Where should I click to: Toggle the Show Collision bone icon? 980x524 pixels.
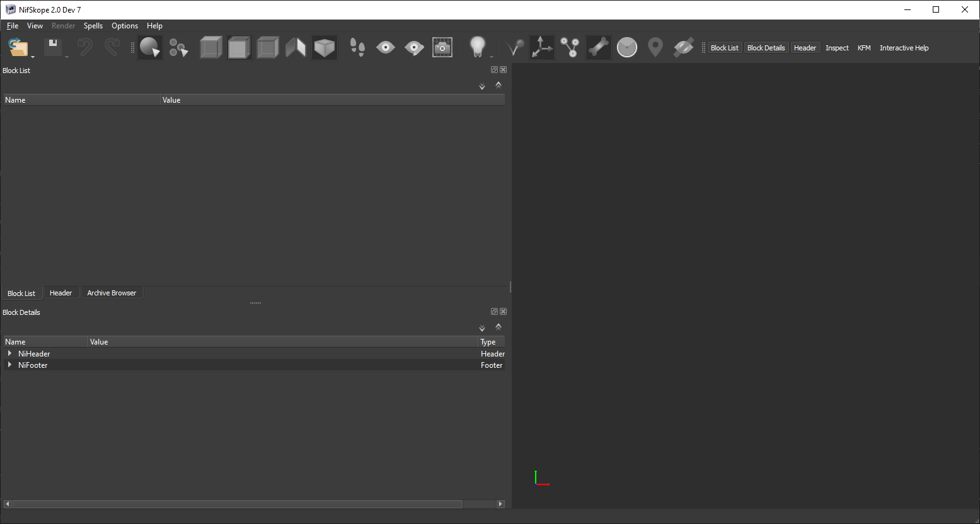(599, 48)
